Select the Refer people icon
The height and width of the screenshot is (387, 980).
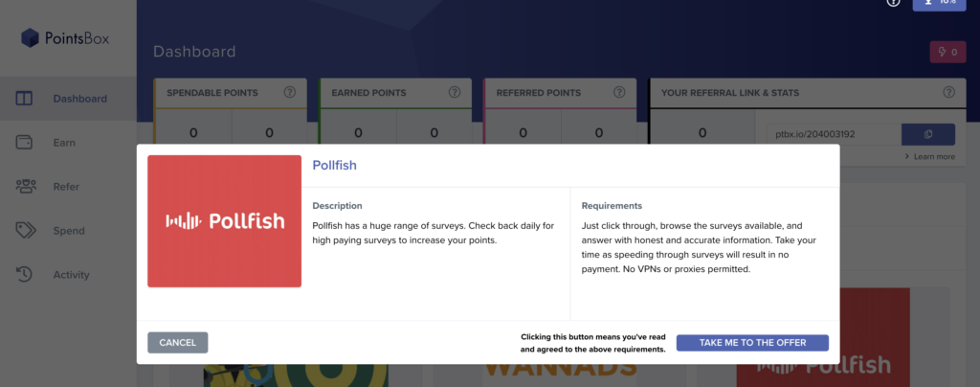26,186
